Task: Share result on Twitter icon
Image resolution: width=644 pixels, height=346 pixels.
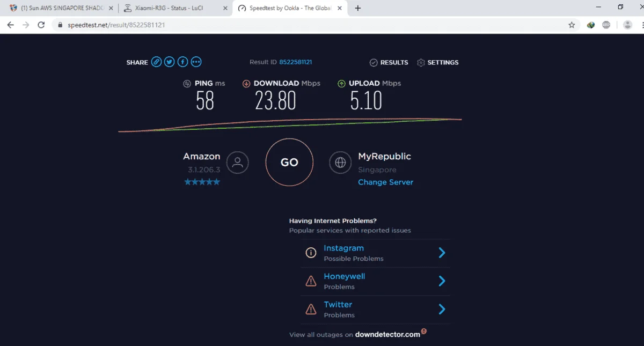Action: 170,62
